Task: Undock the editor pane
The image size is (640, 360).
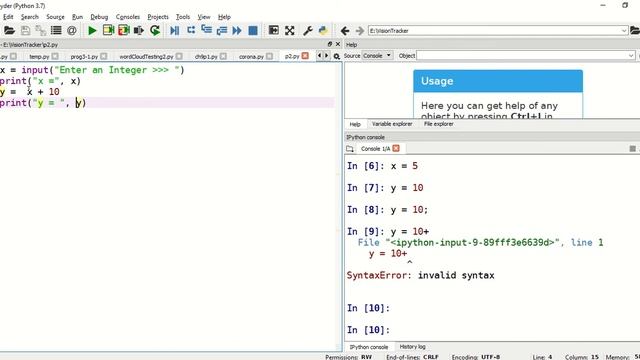Action: pos(330,44)
